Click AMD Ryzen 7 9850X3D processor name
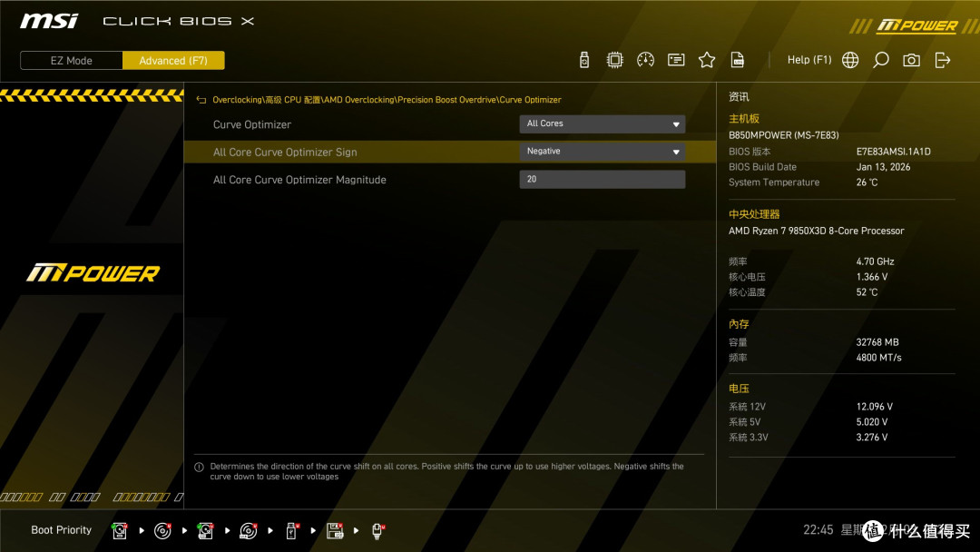 click(817, 231)
